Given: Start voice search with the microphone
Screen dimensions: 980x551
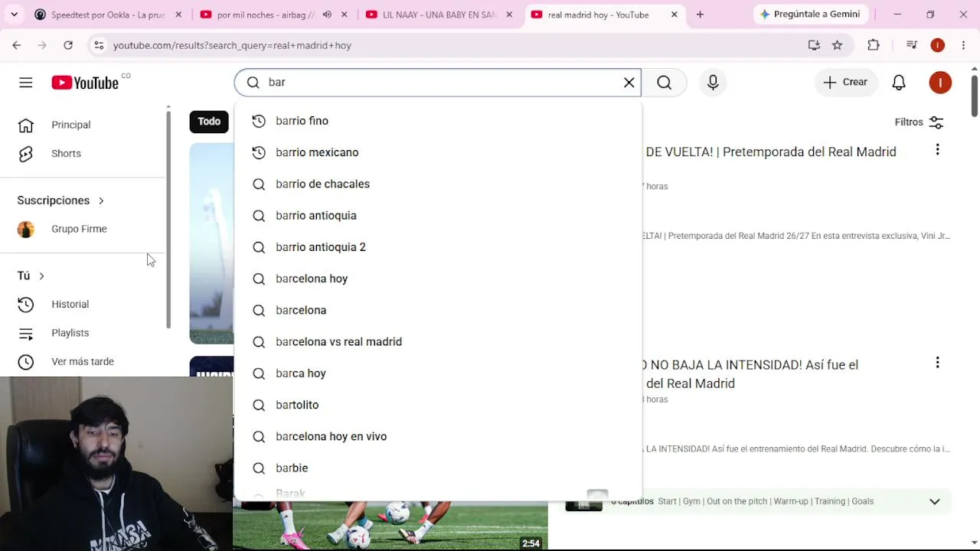Looking at the screenshot, I should tap(713, 83).
